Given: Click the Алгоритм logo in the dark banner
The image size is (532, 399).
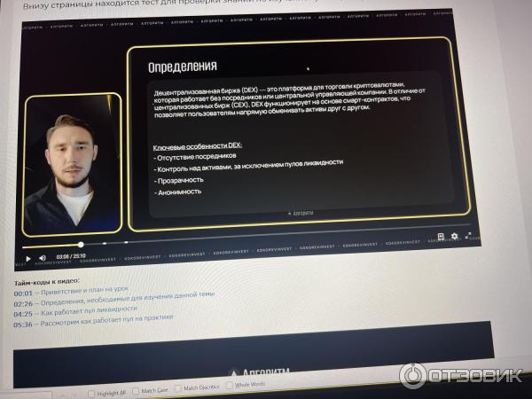Looking at the screenshot, I should point(260,373).
